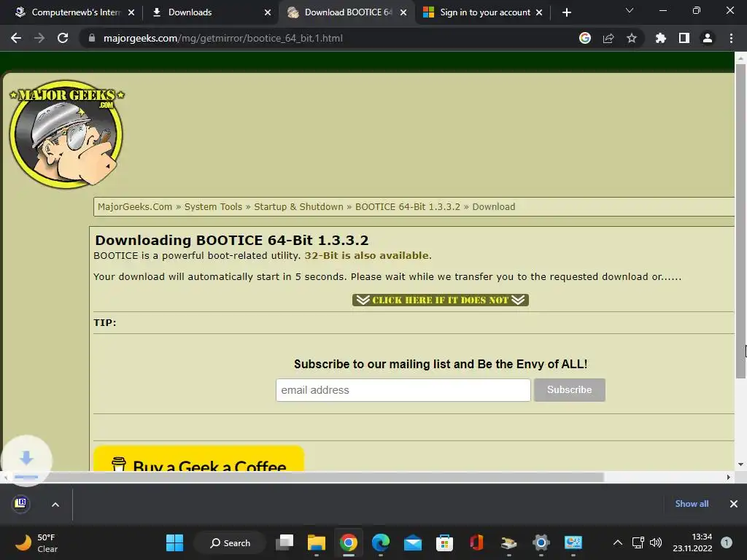Open the clock showing 13:34
747x560 pixels.
pos(693,542)
